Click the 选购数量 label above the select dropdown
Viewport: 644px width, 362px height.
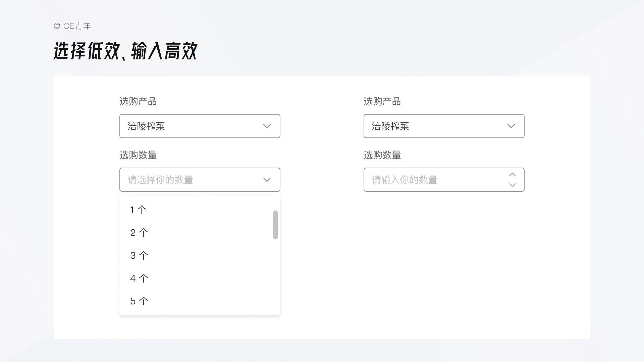click(138, 155)
